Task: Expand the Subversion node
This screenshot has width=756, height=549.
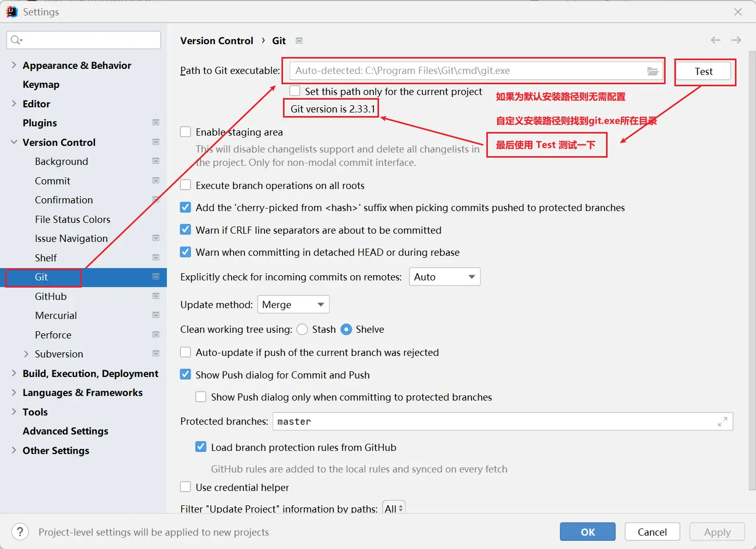Action: click(x=26, y=353)
